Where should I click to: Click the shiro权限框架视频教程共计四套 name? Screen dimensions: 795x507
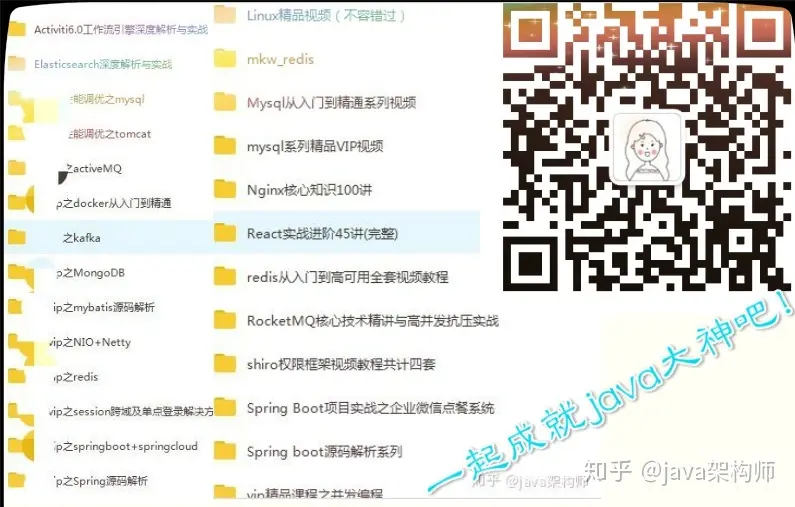point(341,365)
